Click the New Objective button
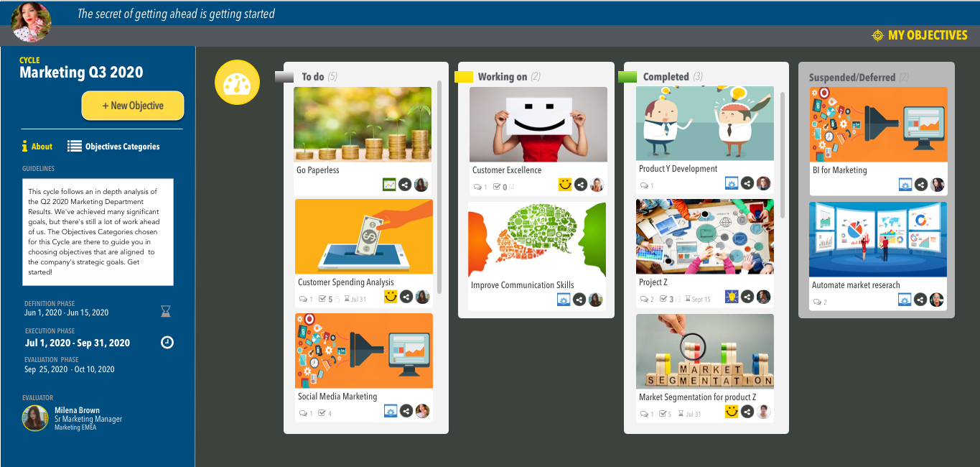 pyautogui.click(x=133, y=106)
